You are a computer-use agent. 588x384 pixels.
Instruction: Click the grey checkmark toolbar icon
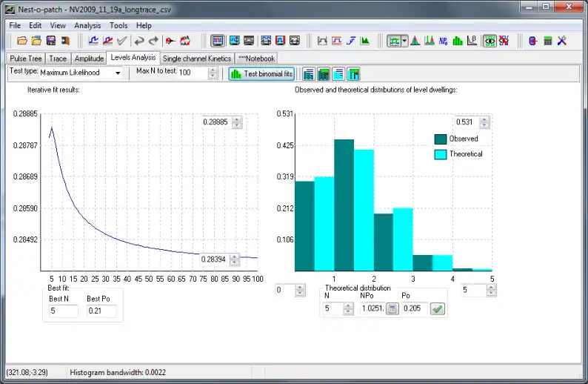coord(122,41)
